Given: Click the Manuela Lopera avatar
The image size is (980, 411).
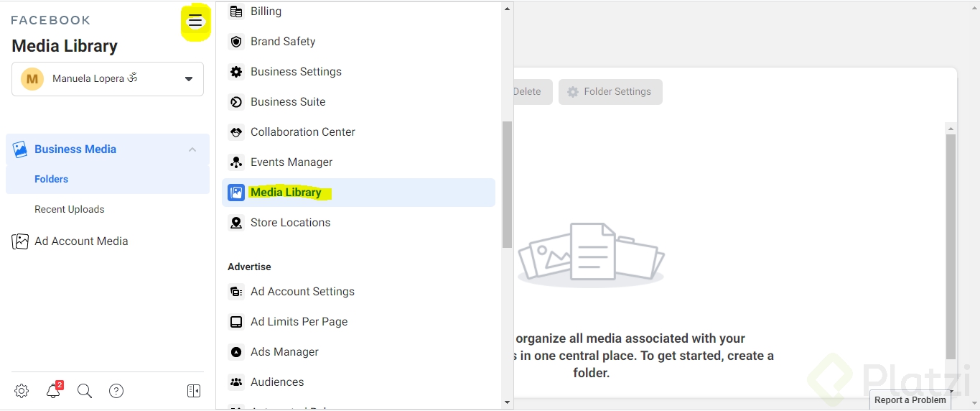Looking at the screenshot, I should (32, 79).
